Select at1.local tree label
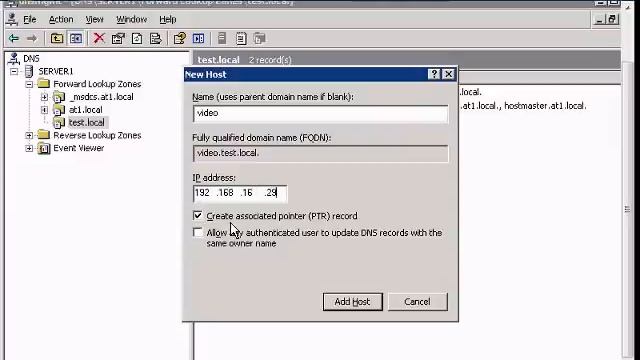The image size is (640, 360). click(x=86, y=109)
